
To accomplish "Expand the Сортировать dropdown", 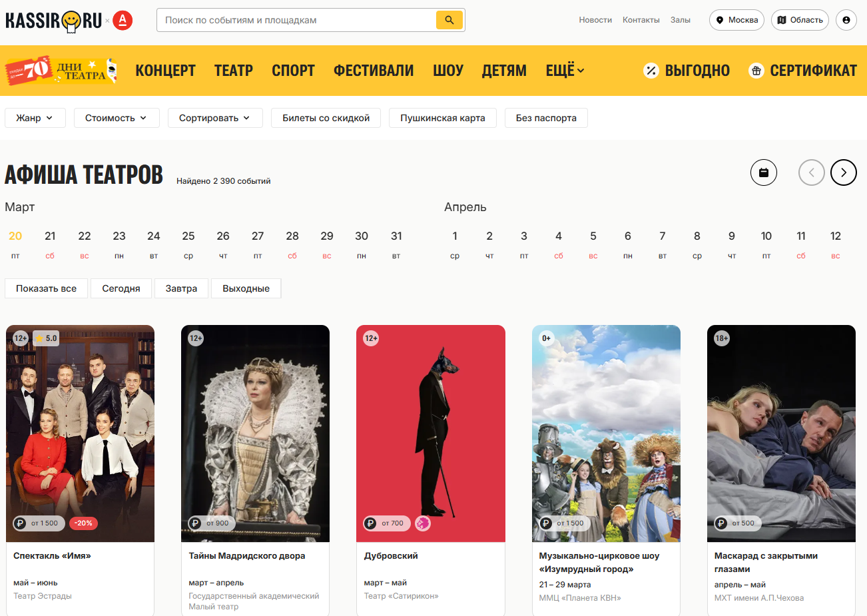I will click(x=214, y=118).
